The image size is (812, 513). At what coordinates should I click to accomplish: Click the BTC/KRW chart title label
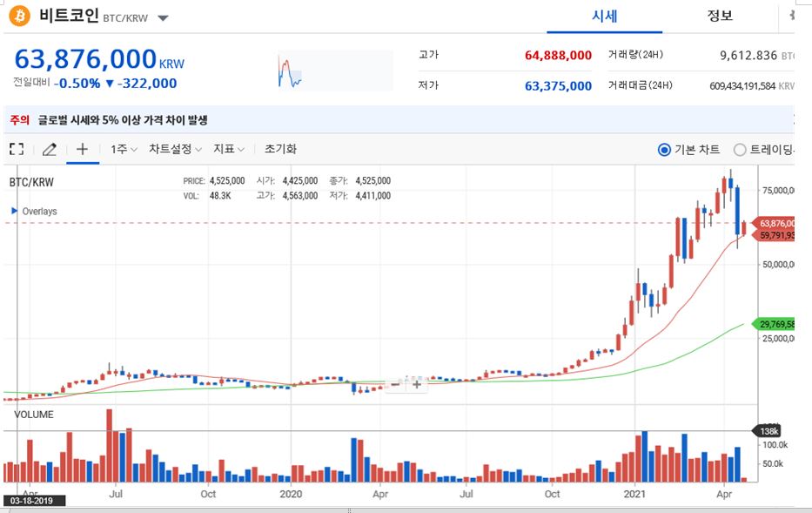pyautogui.click(x=31, y=182)
